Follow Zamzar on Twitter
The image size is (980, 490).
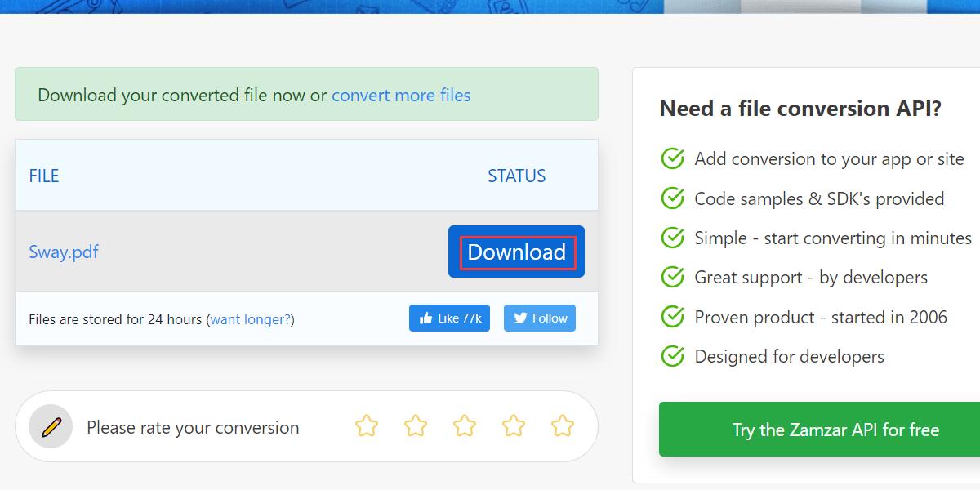[x=540, y=318]
